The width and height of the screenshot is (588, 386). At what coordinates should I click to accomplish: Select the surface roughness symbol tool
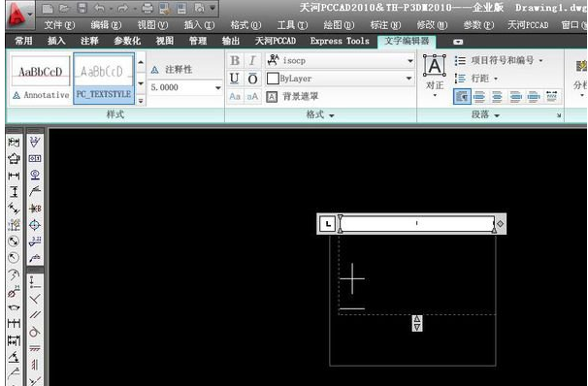point(35,142)
